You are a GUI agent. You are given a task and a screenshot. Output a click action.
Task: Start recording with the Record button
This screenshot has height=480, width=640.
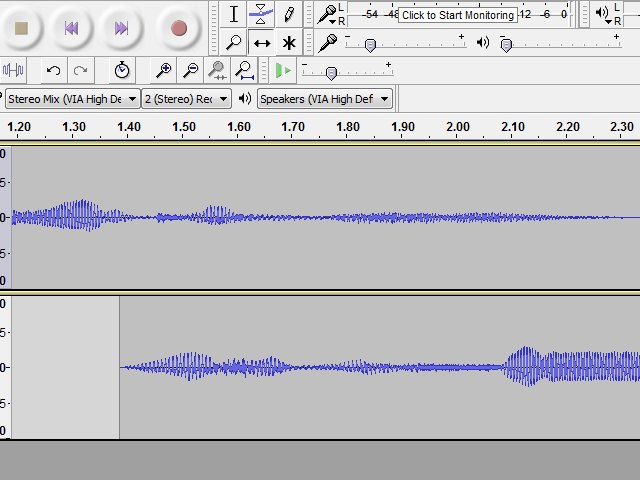[x=179, y=28]
